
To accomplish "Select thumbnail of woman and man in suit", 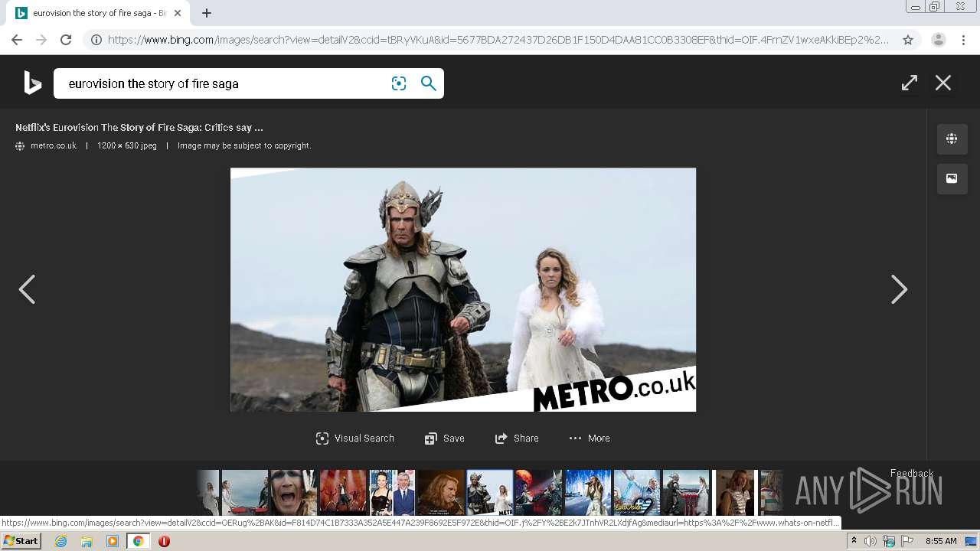I will (392, 492).
